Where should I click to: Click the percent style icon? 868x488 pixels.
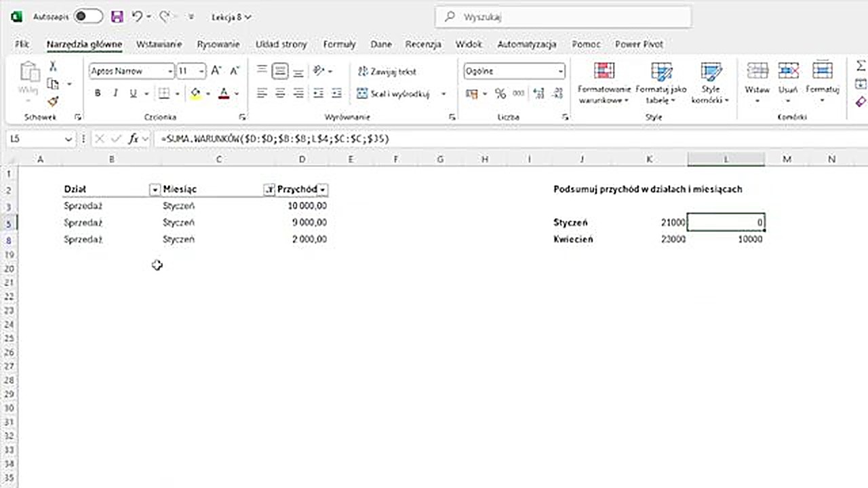(x=500, y=94)
